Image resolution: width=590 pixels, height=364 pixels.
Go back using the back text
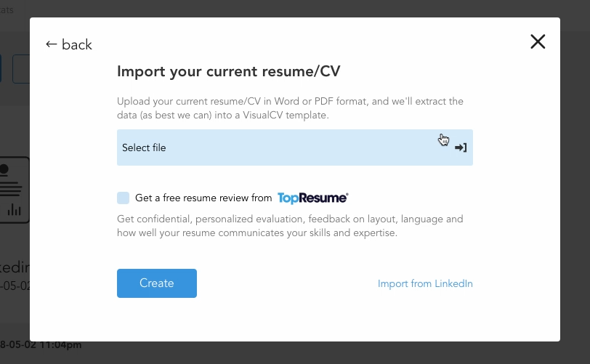tap(77, 44)
